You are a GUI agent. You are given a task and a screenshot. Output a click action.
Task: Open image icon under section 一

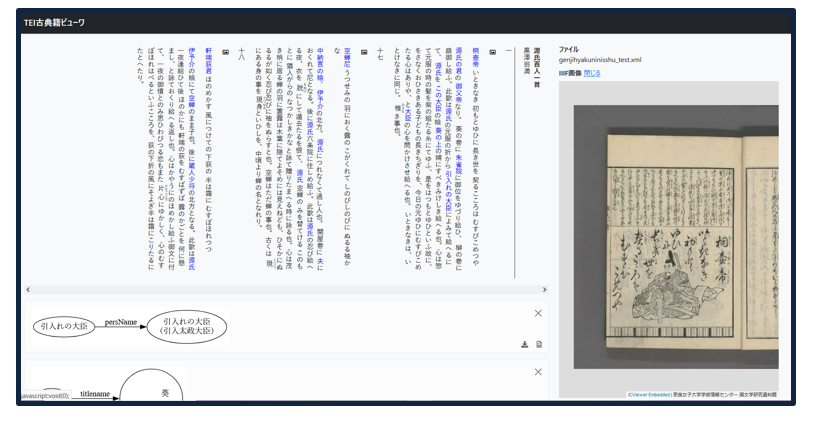pyautogui.click(x=492, y=52)
